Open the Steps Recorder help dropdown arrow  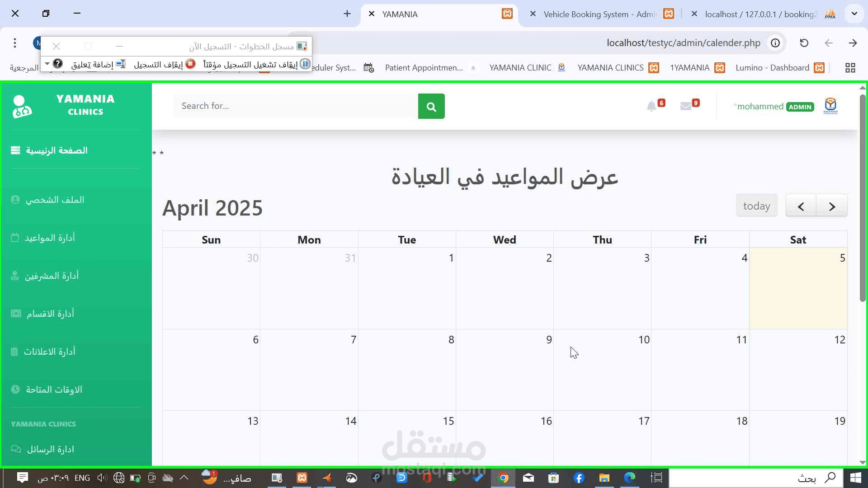[47, 64]
